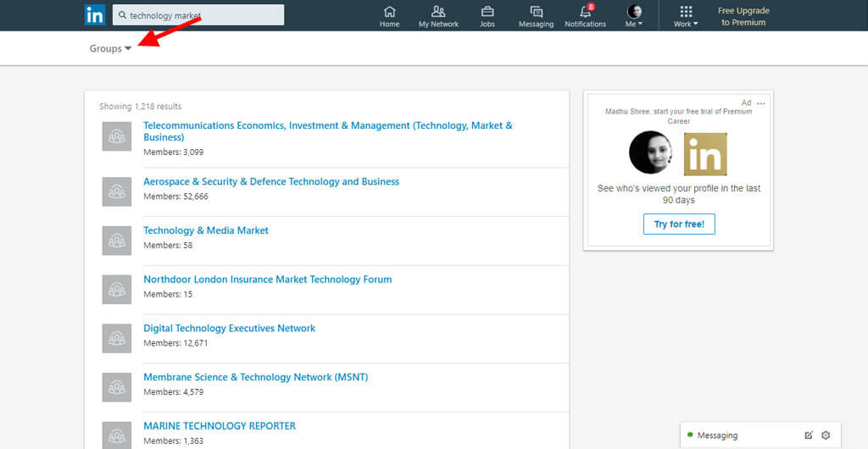Click 'See who's viewed your profile' ad text
Image resolution: width=868 pixels, height=449 pixels.
679,194
